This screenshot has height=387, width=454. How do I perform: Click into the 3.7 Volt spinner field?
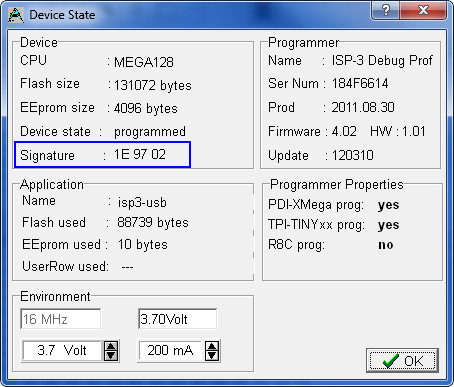click(62, 351)
